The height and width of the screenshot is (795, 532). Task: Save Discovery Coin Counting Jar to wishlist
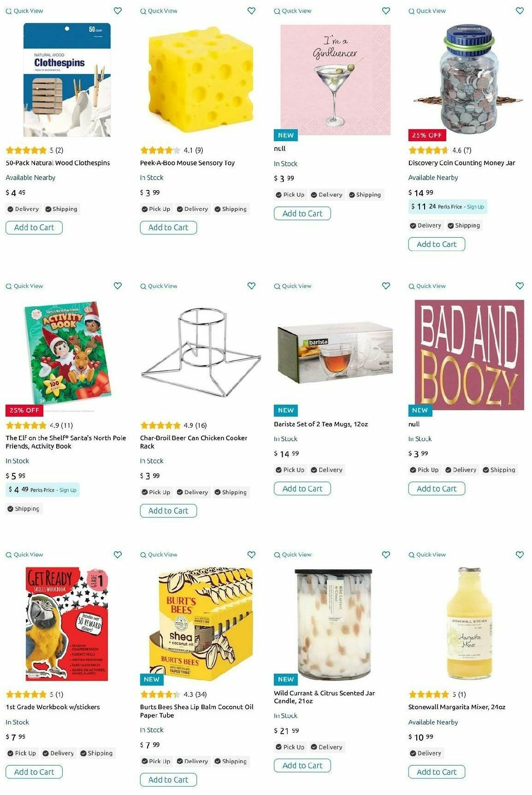coord(520,11)
